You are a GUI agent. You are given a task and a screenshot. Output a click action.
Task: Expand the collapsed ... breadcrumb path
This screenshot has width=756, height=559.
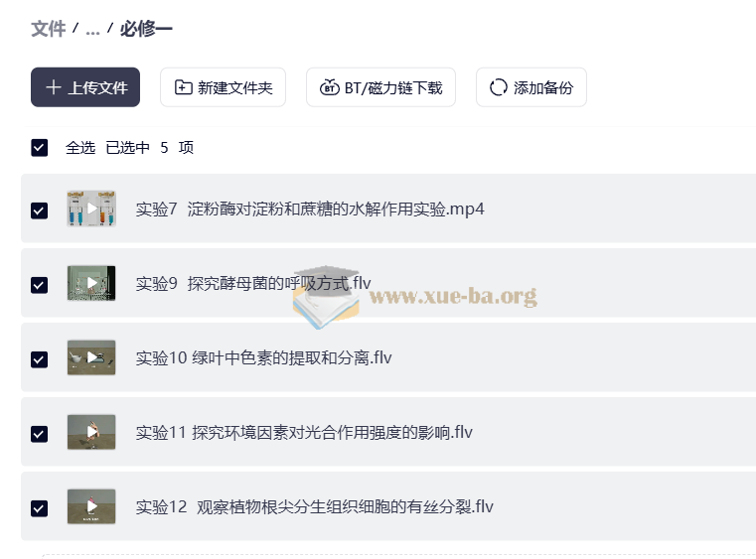(x=92, y=29)
